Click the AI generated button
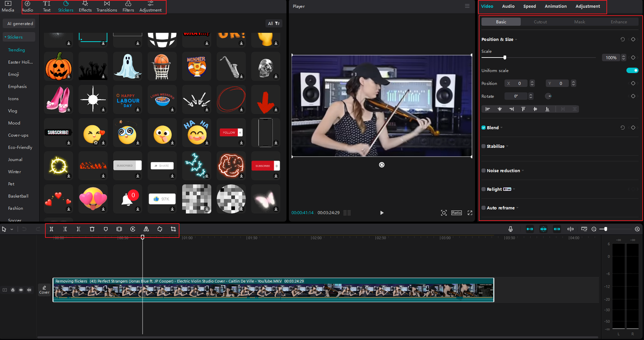This screenshot has height=340, width=644. [x=20, y=24]
